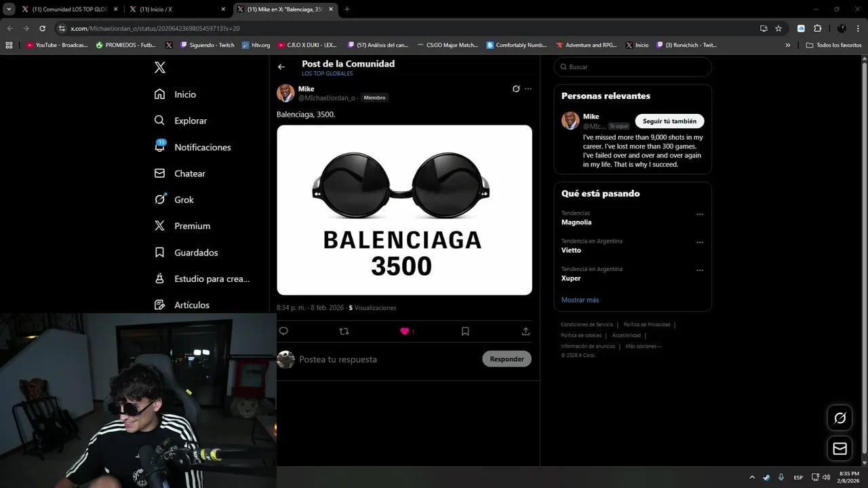Open Todos los favoritos folder

[833, 45]
